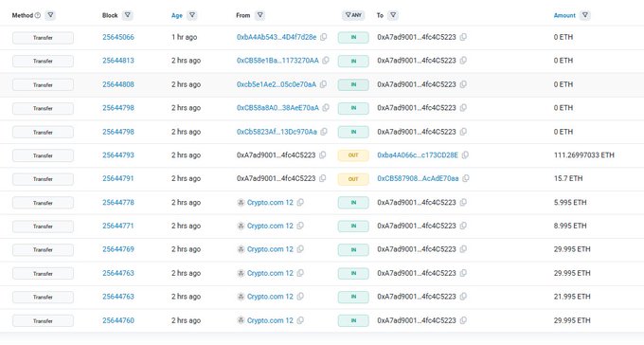Image resolution: width=644 pixels, height=345 pixels.
Task: Click the OUT badge in 111.26997033 ETH row
Action: click(353, 155)
